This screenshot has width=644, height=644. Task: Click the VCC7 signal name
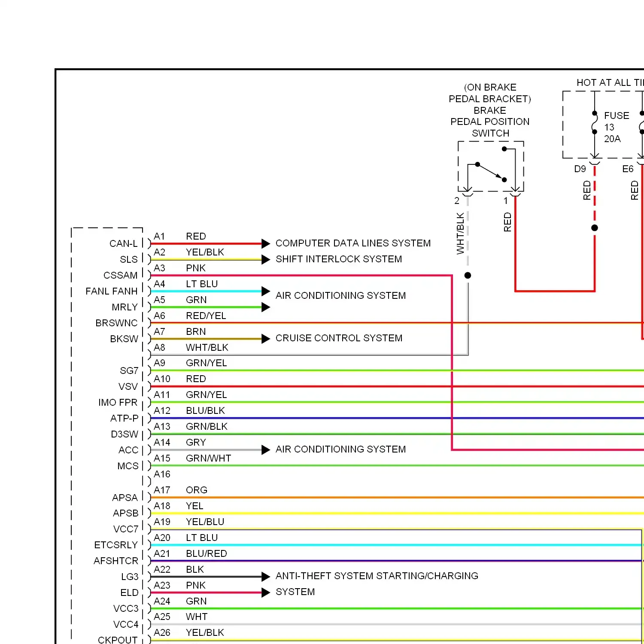[126, 529]
